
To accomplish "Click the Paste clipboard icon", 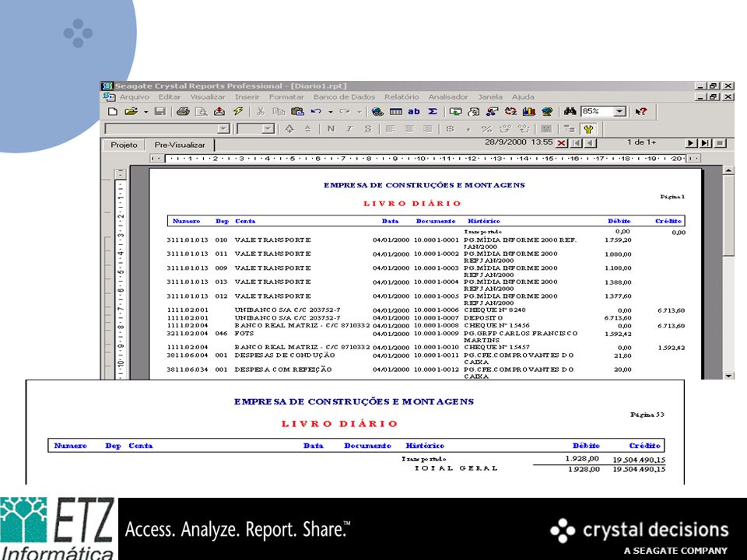I will point(297,111).
